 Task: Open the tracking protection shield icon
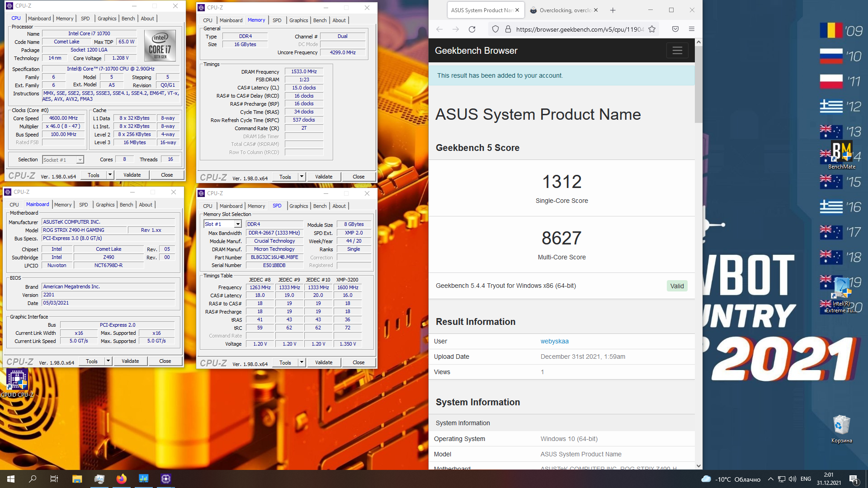[495, 29]
